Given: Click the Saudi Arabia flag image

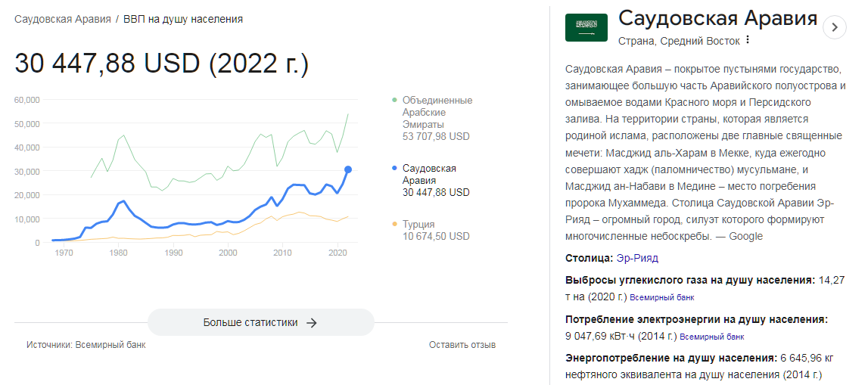Looking at the screenshot, I should [586, 28].
